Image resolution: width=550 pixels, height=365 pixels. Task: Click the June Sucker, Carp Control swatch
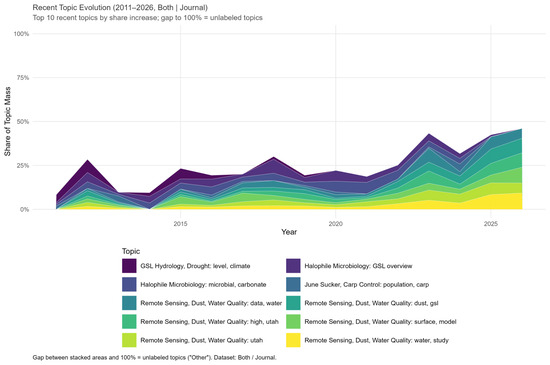point(293,284)
